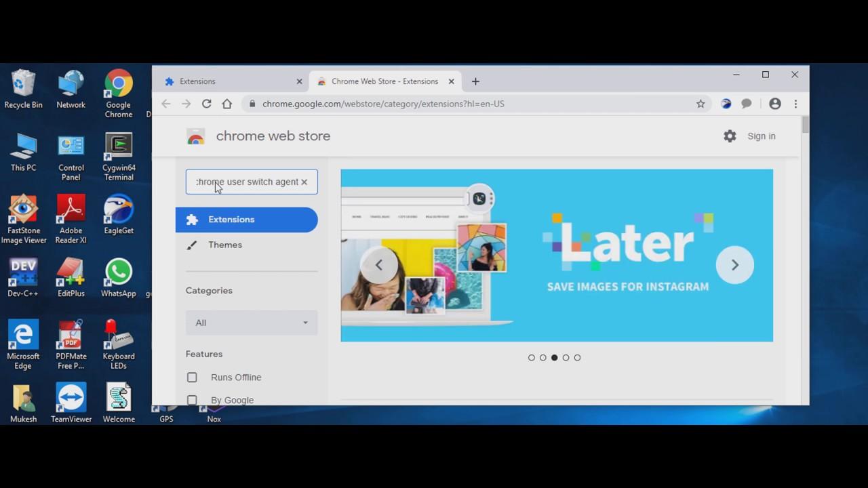The height and width of the screenshot is (488, 868).
Task: Go to the Chrome home page icon
Action: tap(227, 104)
